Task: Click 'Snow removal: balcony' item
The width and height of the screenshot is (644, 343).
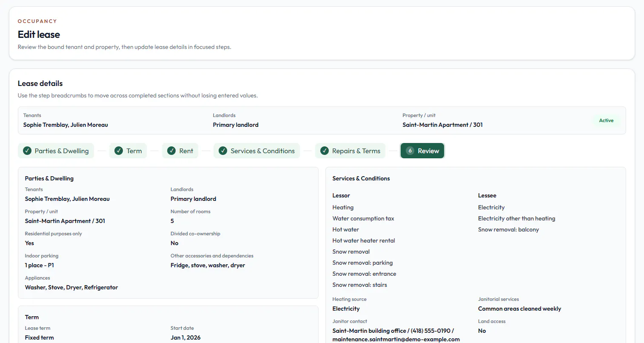Action: (x=508, y=229)
